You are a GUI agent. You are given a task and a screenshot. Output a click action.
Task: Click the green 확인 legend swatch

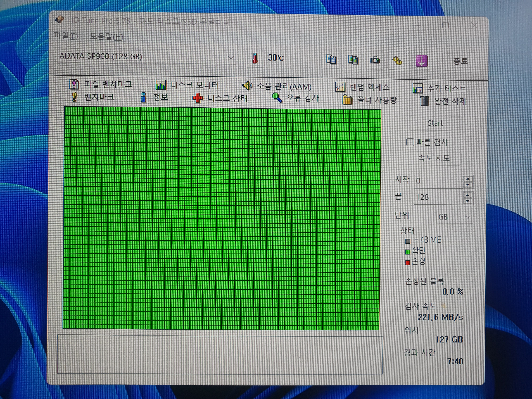[408, 252]
